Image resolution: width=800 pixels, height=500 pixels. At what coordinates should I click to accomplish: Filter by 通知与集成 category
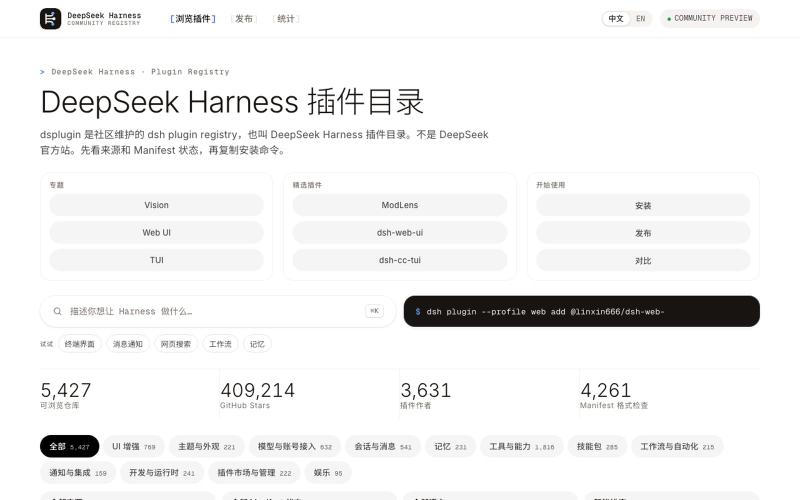(78, 473)
